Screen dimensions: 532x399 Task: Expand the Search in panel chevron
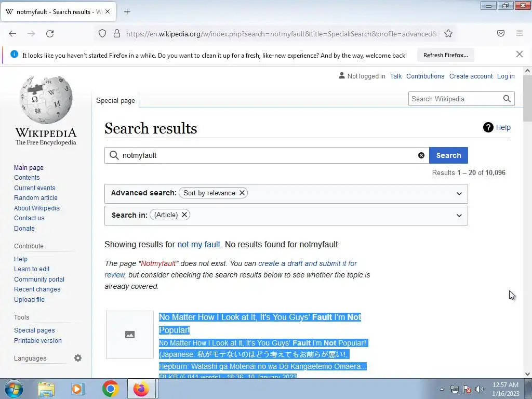459,216
